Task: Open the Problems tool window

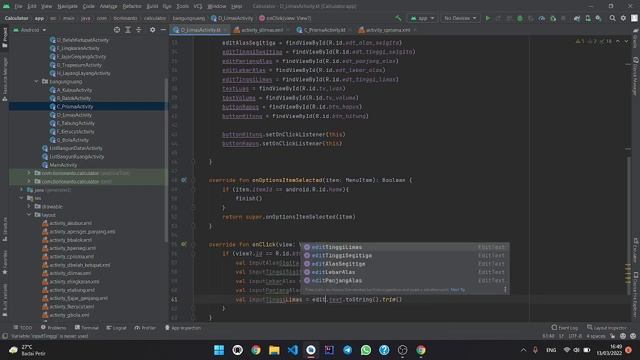Action: pos(53,328)
